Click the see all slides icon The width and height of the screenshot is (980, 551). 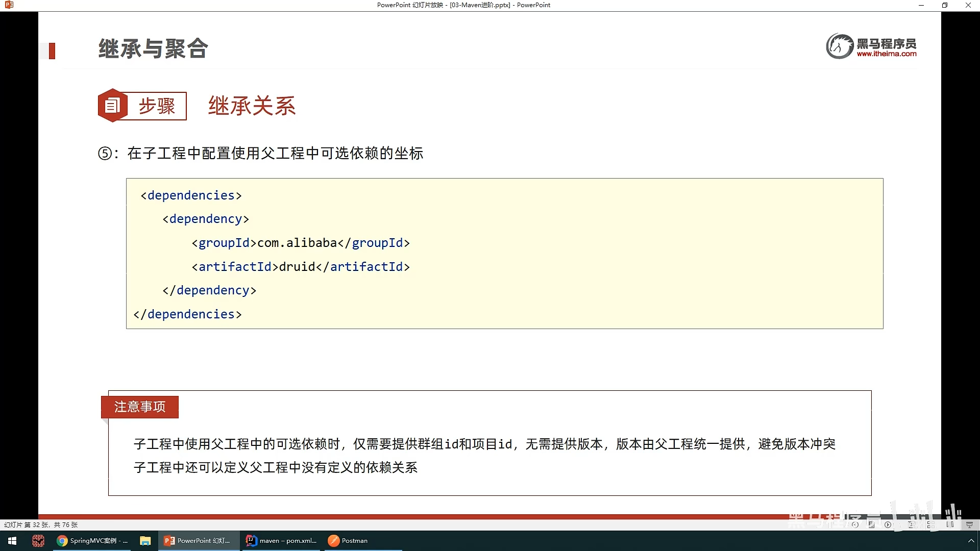pos(871,524)
